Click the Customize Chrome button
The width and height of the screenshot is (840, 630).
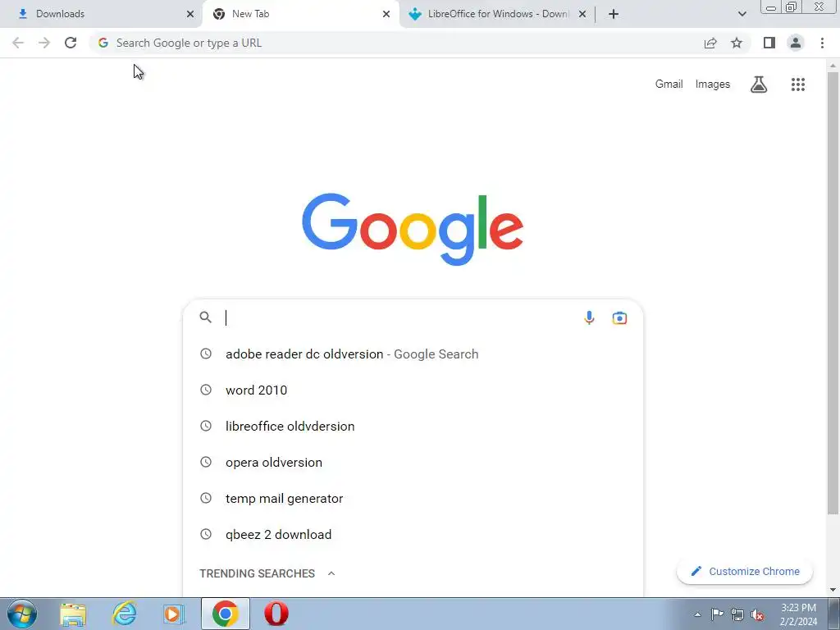(745, 571)
